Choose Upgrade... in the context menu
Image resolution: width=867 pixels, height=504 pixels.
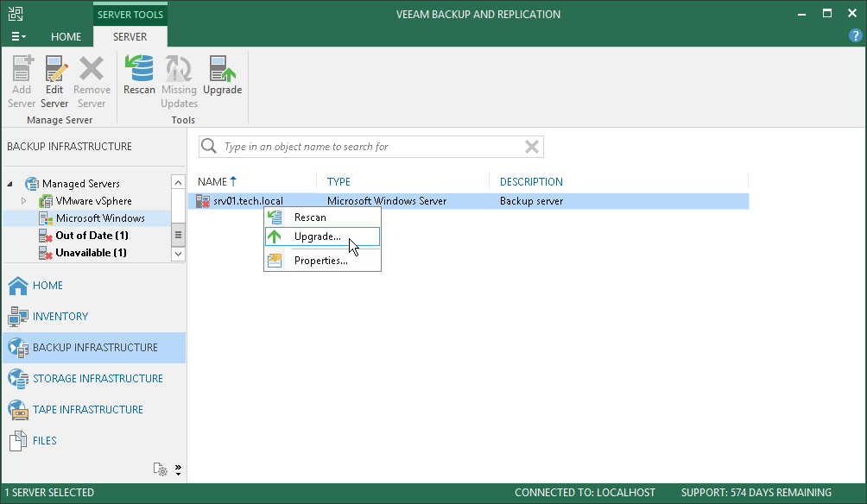point(322,236)
